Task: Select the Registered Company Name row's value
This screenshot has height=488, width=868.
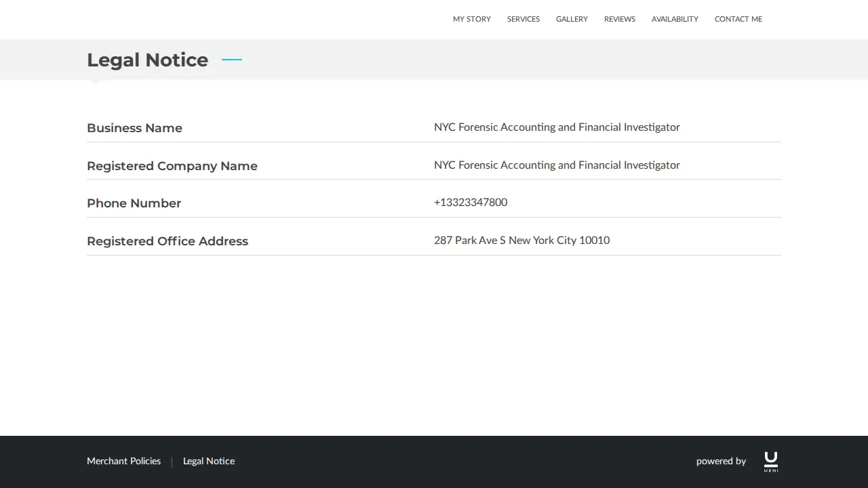Action: point(557,165)
